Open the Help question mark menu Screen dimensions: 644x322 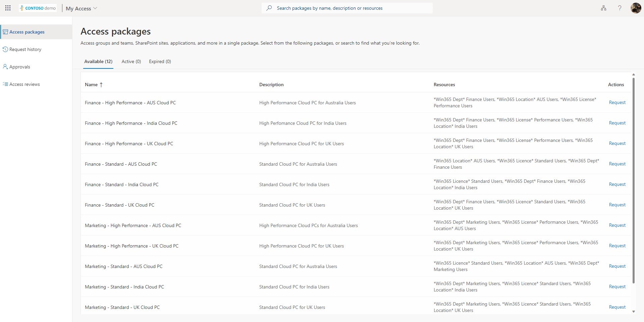click(620, 8)
